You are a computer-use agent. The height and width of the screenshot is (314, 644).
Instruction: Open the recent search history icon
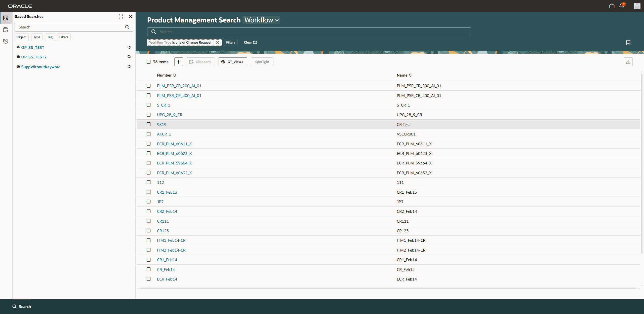click(6, 41)
